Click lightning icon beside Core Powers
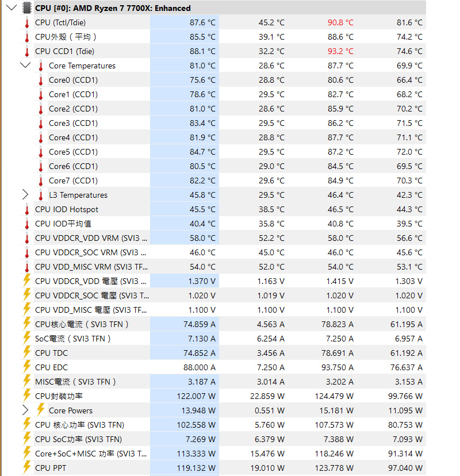Viewport: 460px width, 476px height. click(41, 410)
